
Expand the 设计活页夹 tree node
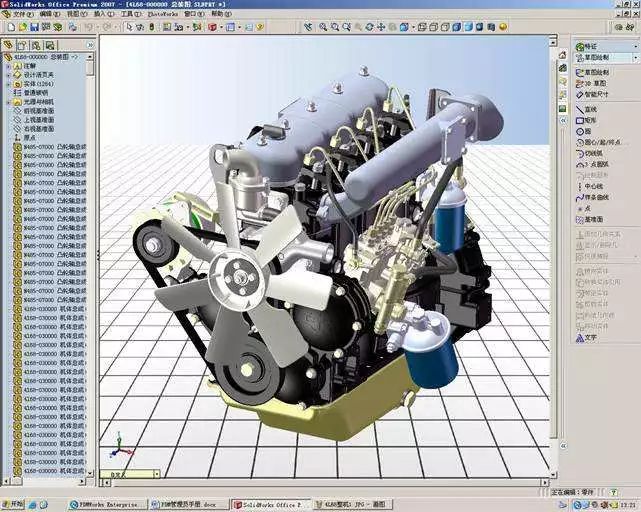[x=8, y=75]
